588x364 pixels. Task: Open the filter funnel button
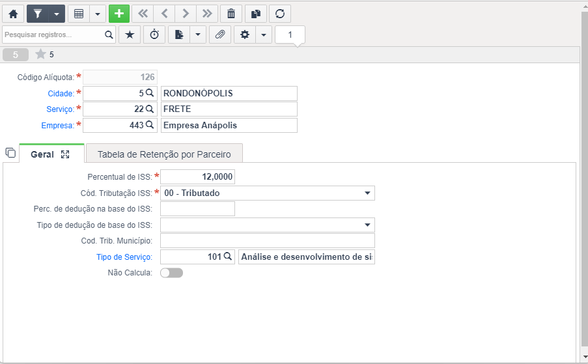pos(38,14)
